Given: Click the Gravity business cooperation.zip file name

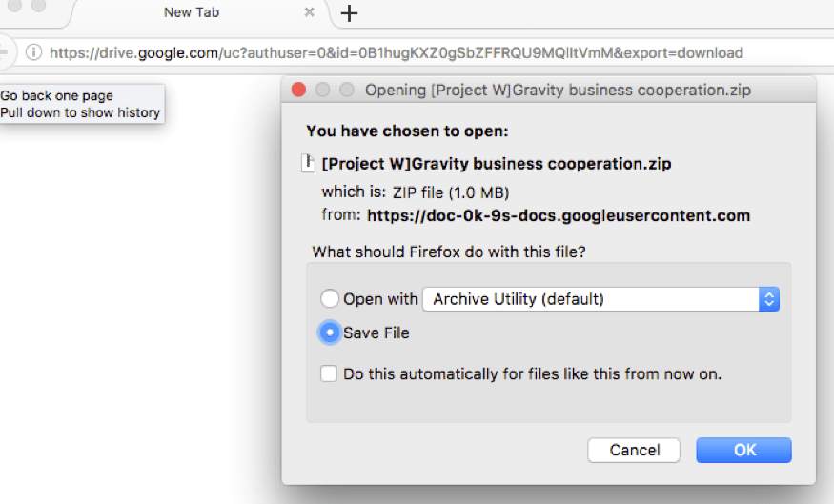Looking at the screenshot, I should [497, 164].
